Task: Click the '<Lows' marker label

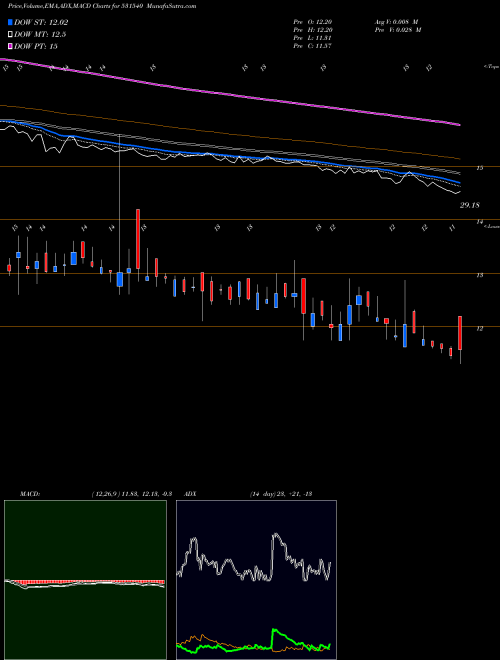Action: pyautogui.click(x=492, y=227)
